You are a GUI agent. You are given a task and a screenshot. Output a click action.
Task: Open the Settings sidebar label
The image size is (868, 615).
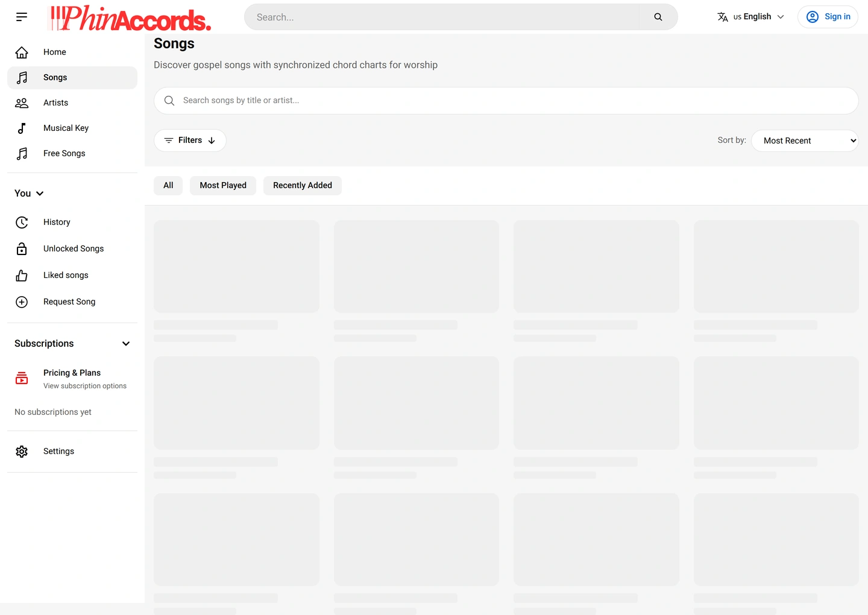point(58,452)
